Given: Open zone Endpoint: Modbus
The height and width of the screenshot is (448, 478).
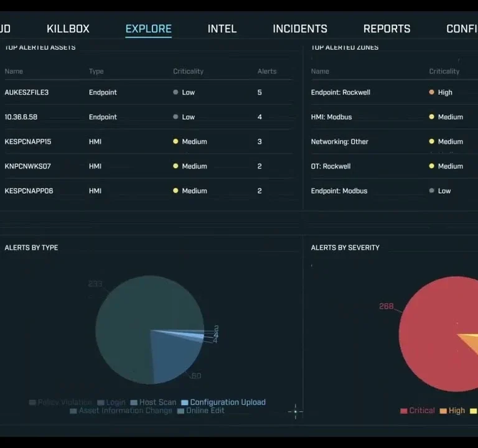Looking at the screenshot, I should [339, 191].
